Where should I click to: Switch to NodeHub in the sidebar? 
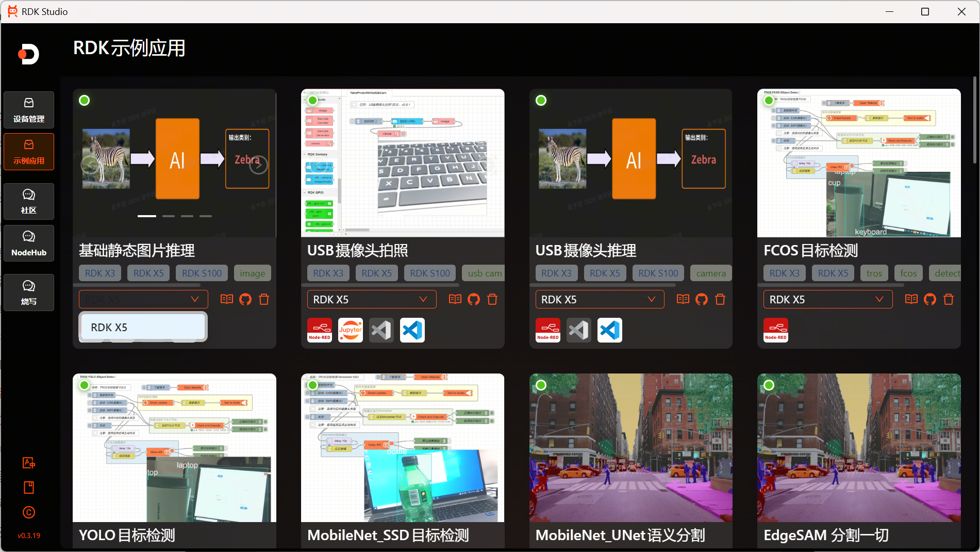[29, 243]
